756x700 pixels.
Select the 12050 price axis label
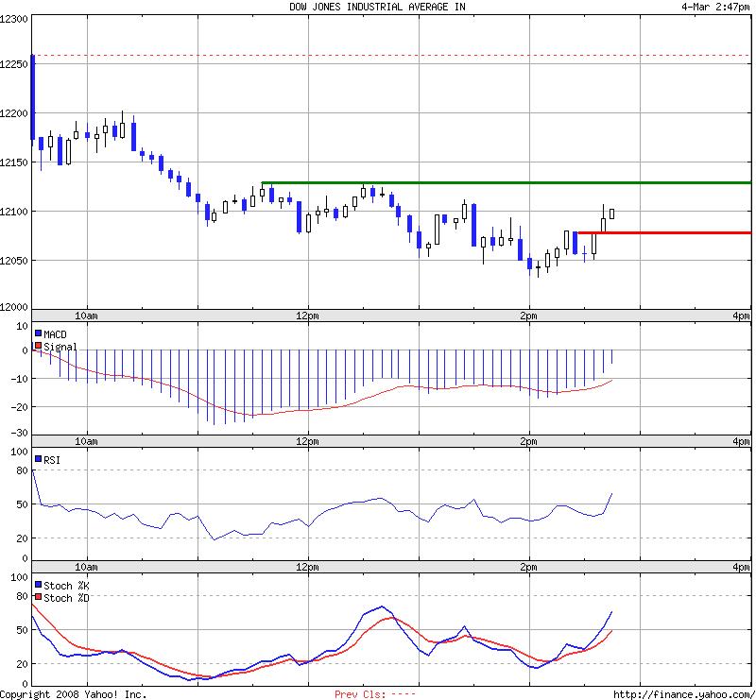tap(14, 261)
